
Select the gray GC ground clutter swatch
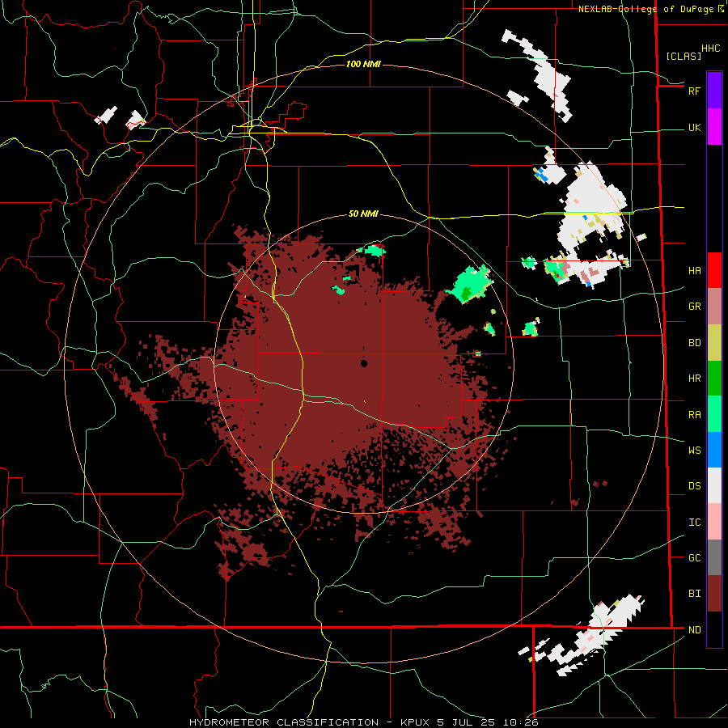coord(714,557)
